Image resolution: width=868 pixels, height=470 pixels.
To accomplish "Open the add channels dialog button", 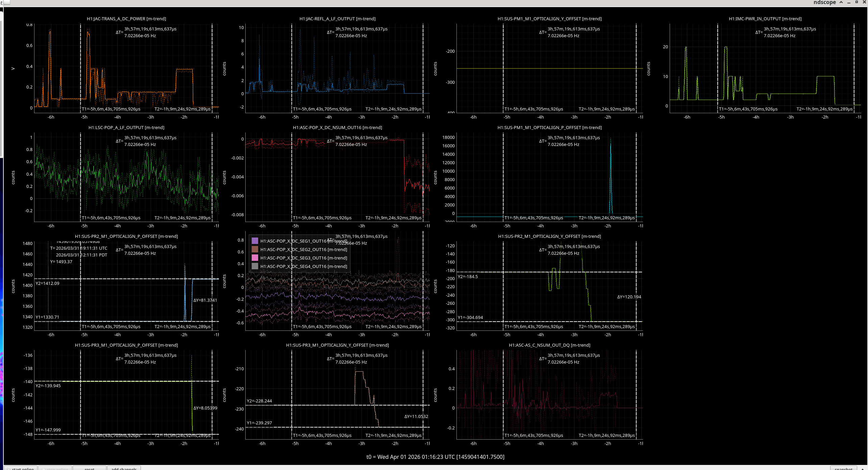I will click(124, 468).
